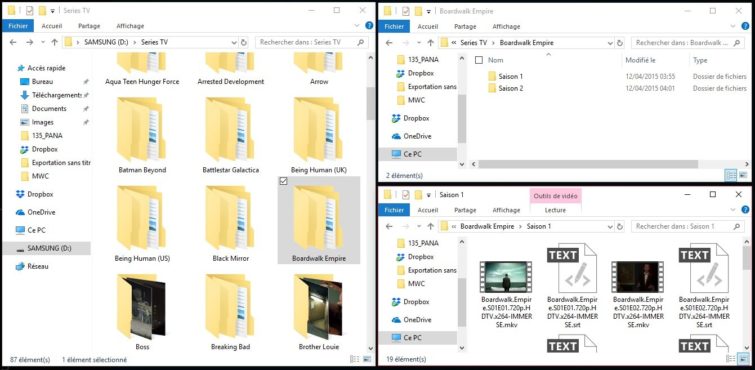The image size is (755, 370).
Task: Select the Breaking Bad folder
Action: tap(231, 312)
